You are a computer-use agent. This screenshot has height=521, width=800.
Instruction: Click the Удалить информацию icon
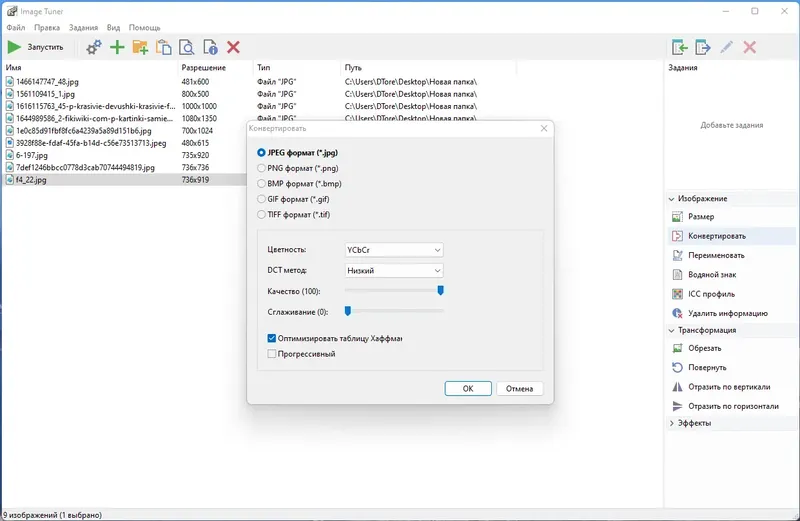click(678, 313)
